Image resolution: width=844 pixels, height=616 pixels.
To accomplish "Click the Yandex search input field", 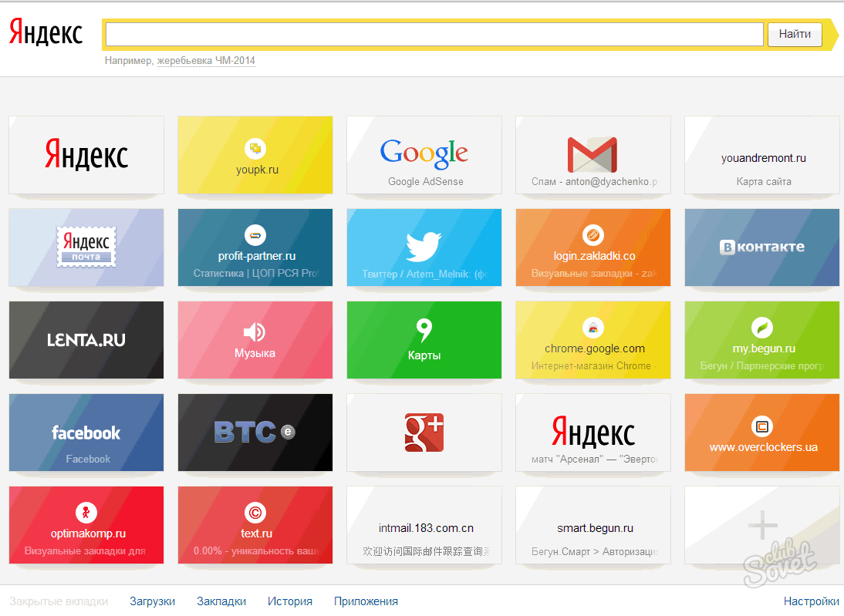I will point(434,35).
